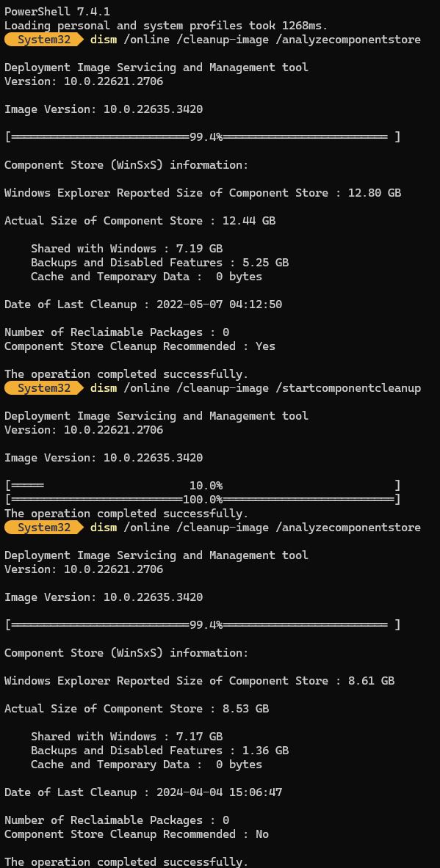The image size is (440, 868).
Task: Click the Backups and Disabled Features 5.25 GB line
Action: click(159, 263)
